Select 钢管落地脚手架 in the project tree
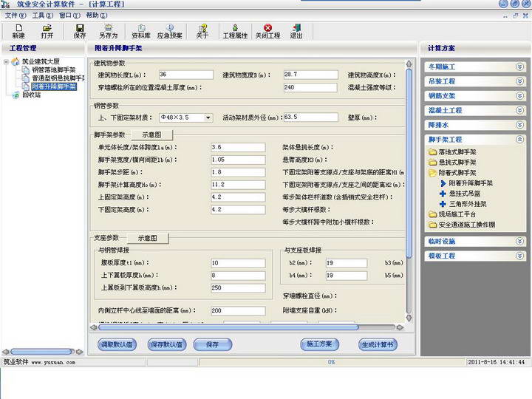The height and width of the screenshot is (399, 532). (x=53, y=70)
